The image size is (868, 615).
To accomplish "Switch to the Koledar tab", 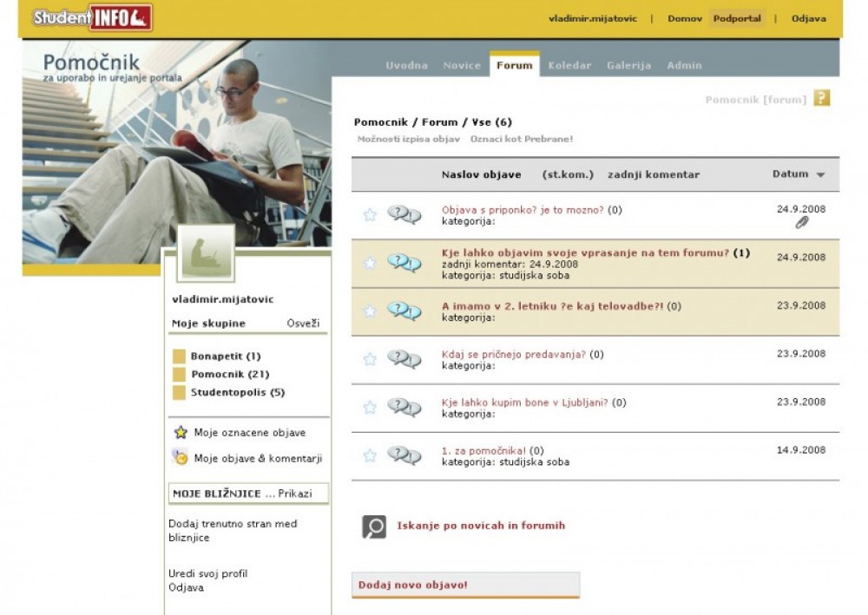I will tap(569, 65).
